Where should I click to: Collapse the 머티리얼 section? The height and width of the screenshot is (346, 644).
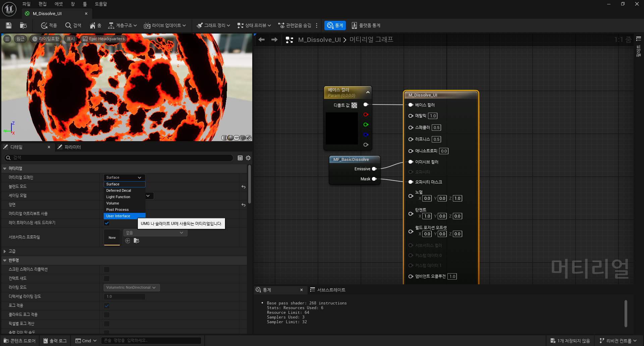5,169
